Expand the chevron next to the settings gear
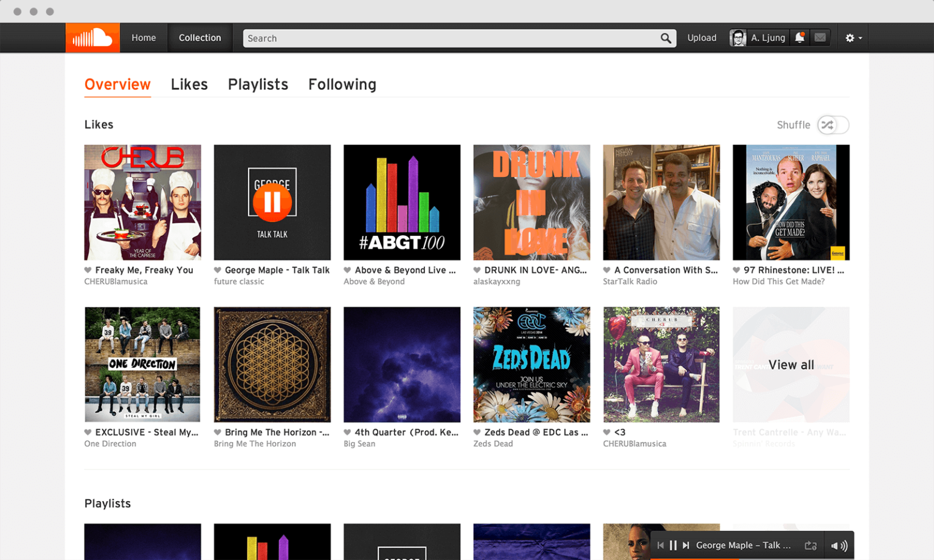This screenshot has width=934, height=560. (x=859, y=38)
